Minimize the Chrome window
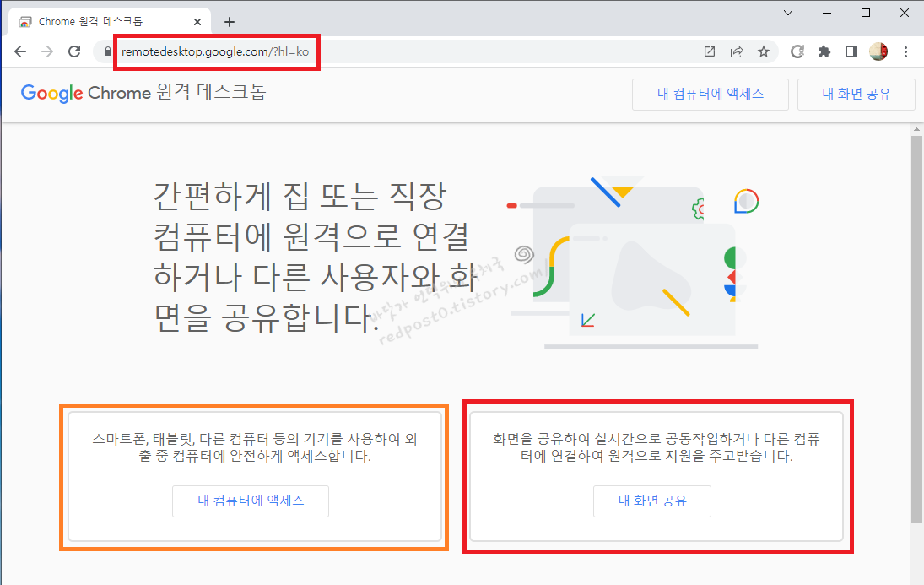The image size is (924, 585). [x=827, y=13]
